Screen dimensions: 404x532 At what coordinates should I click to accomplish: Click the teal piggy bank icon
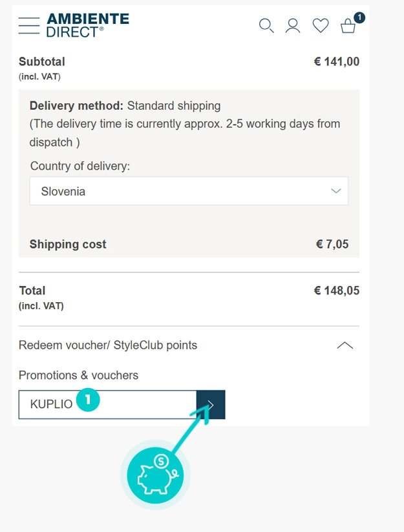(x=156, y=475)
